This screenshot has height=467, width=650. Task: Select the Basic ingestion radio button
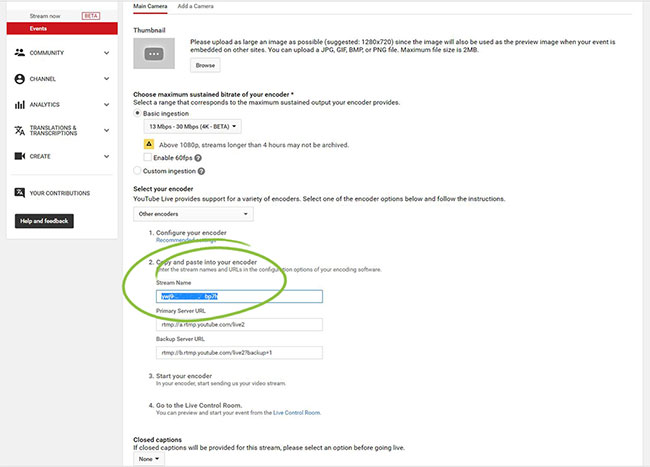[x=137, y=113]
